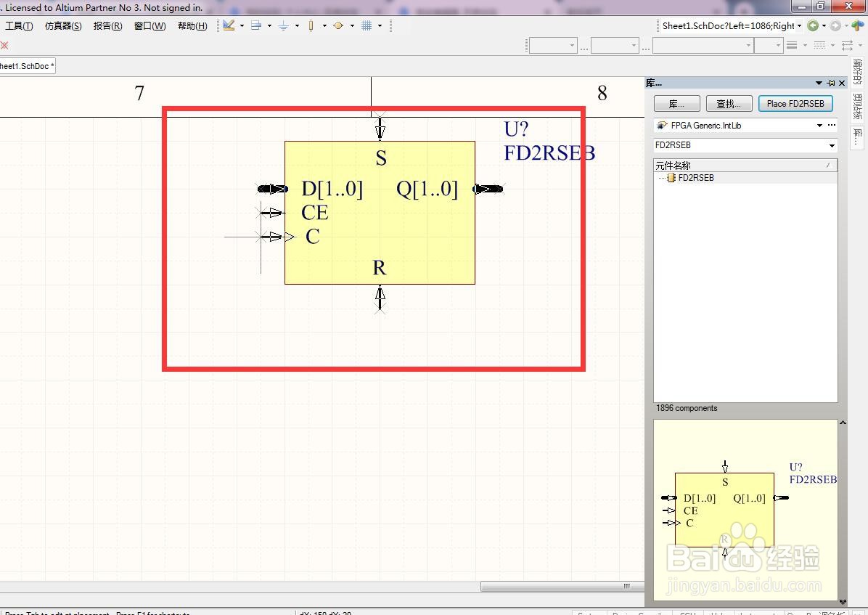868x615 pixels.
Task: Click preview pane scroll-down arrow
Action: (x=843, y=602)
